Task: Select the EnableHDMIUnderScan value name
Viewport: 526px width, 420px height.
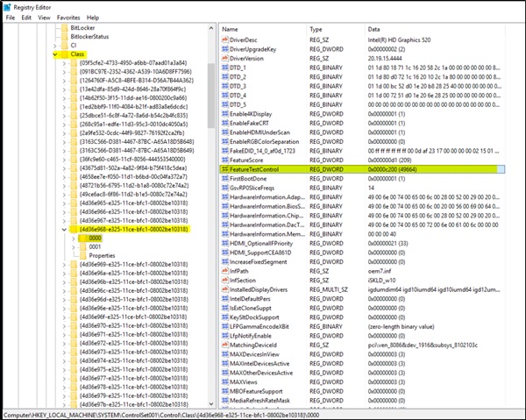Action: click(x=259, y=132)
